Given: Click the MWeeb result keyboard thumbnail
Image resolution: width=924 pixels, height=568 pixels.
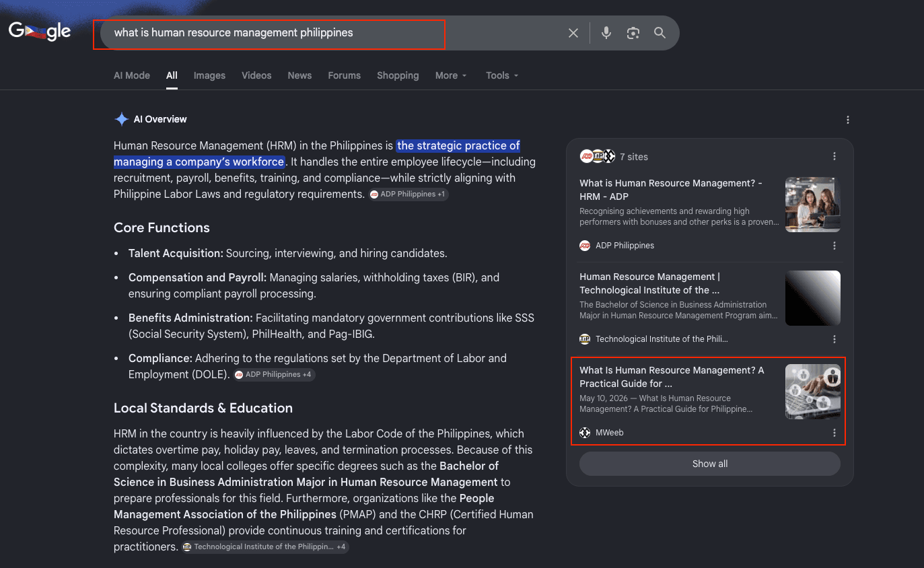Looking at the screenshot, I should click(813, 392).
